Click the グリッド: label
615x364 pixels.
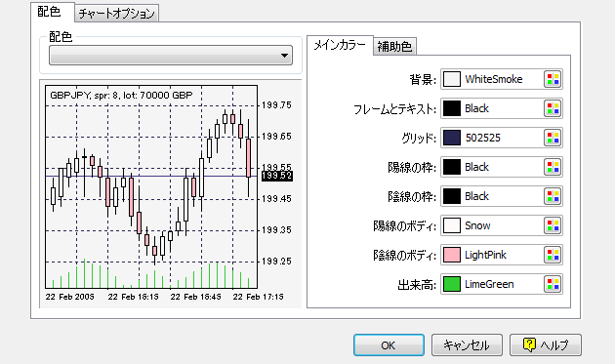click(419, 138)
